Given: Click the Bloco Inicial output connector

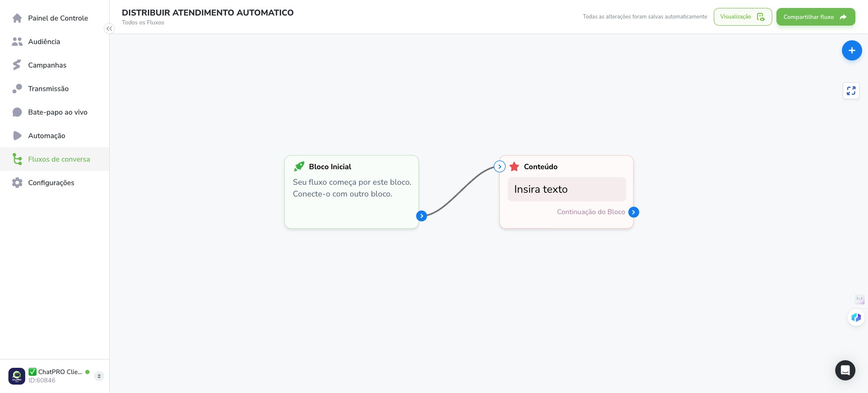Looking at the screenshot, I should [x=421, y=216].
